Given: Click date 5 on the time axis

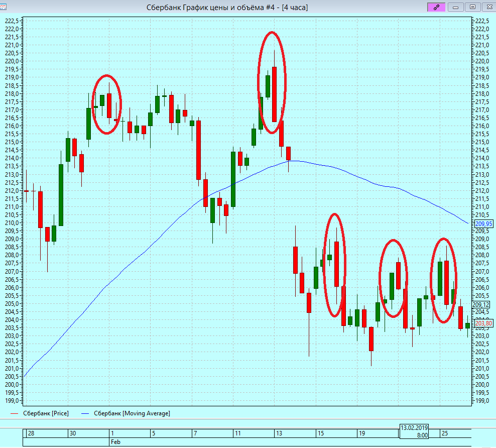Looking at the screenshot, I should [x=154, y=433].
